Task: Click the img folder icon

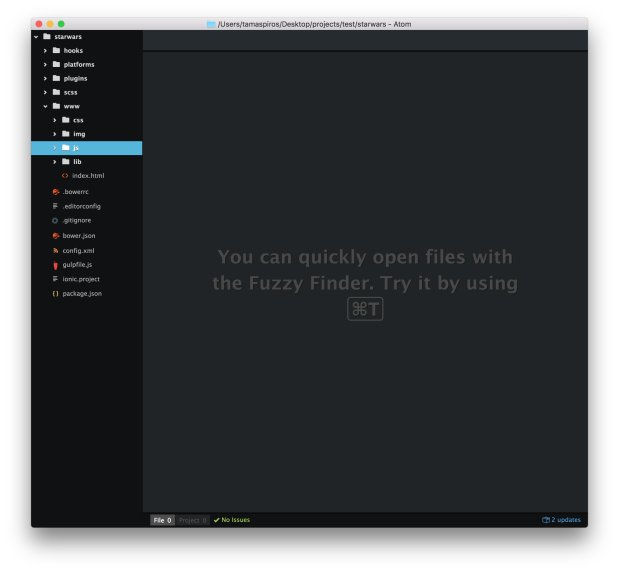Action: point(66,134)
